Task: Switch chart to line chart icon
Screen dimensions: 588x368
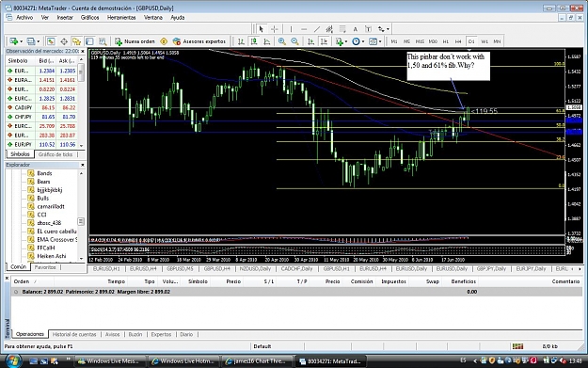Action: 267,41
